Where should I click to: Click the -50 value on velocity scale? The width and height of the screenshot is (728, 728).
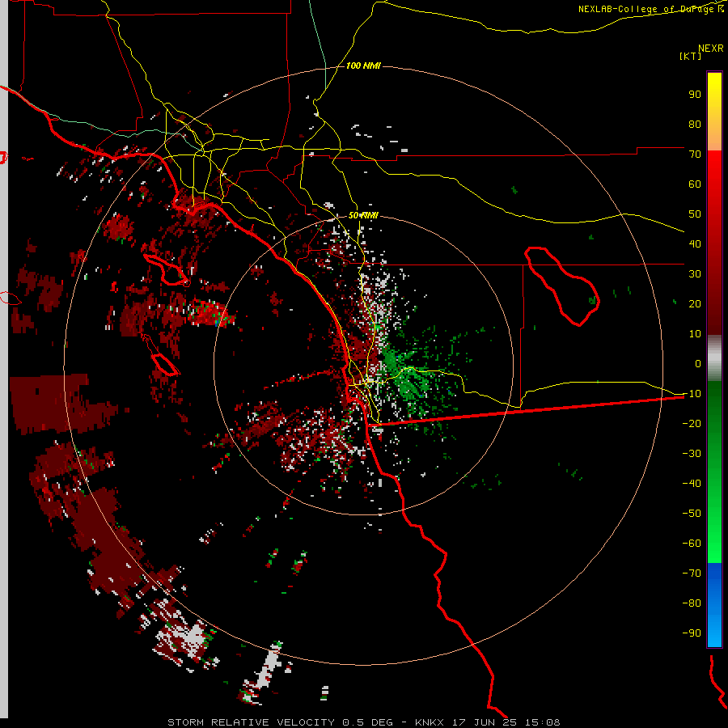pos(692,514)
